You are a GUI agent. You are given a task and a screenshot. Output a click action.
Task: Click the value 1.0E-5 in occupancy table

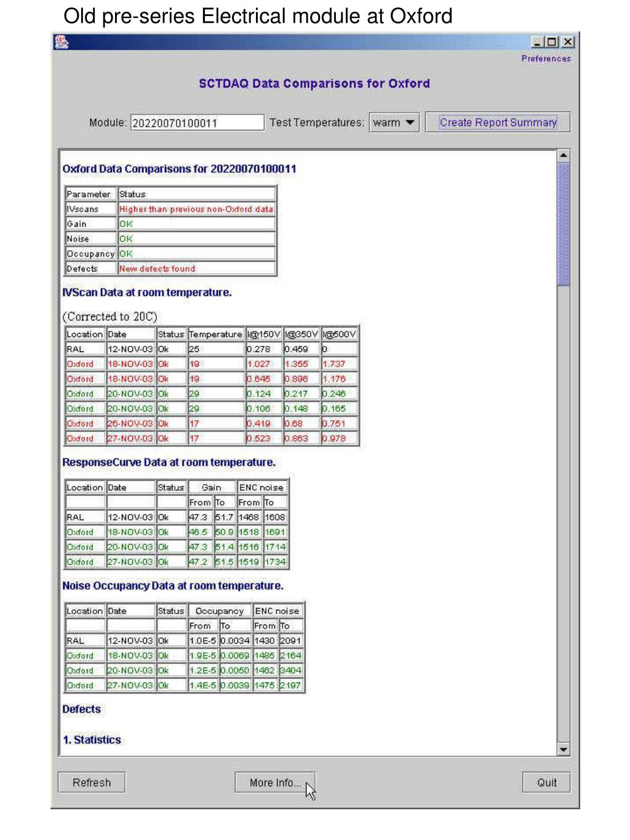(x=202, y=641)
